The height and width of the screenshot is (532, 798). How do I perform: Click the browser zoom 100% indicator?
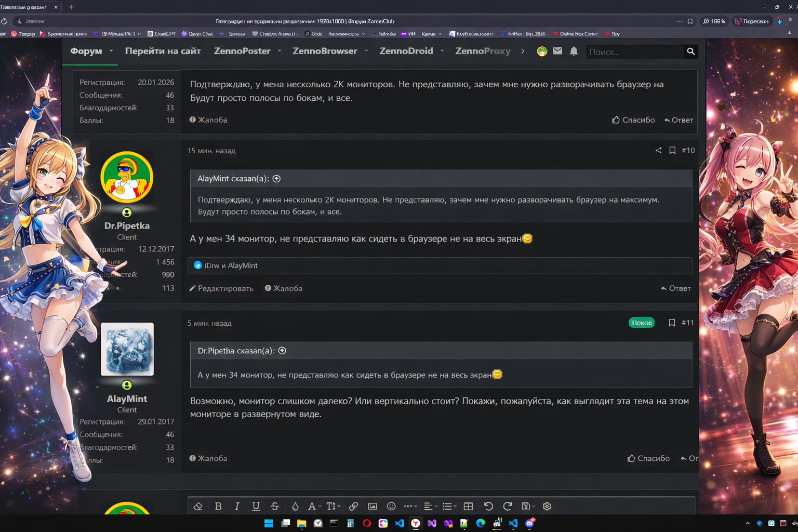[x=714, y=21]
